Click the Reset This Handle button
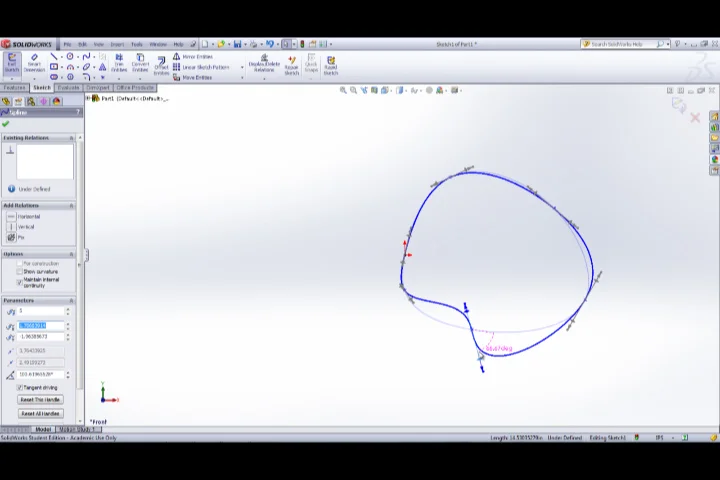The height and width of the screenshot is (480, 720). (40, 400)
